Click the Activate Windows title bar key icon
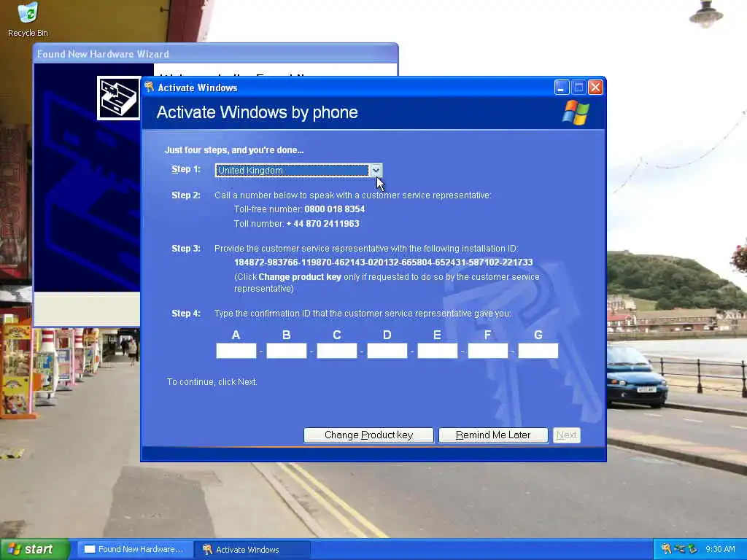The height and width of the screenshot is (560, 747). (149, 87)
